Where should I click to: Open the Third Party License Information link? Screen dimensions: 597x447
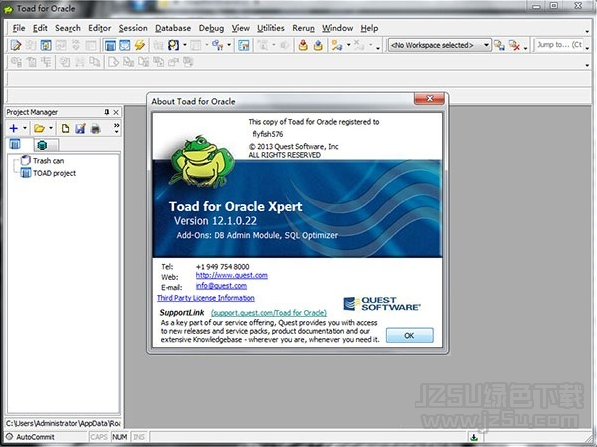(206, 298)
